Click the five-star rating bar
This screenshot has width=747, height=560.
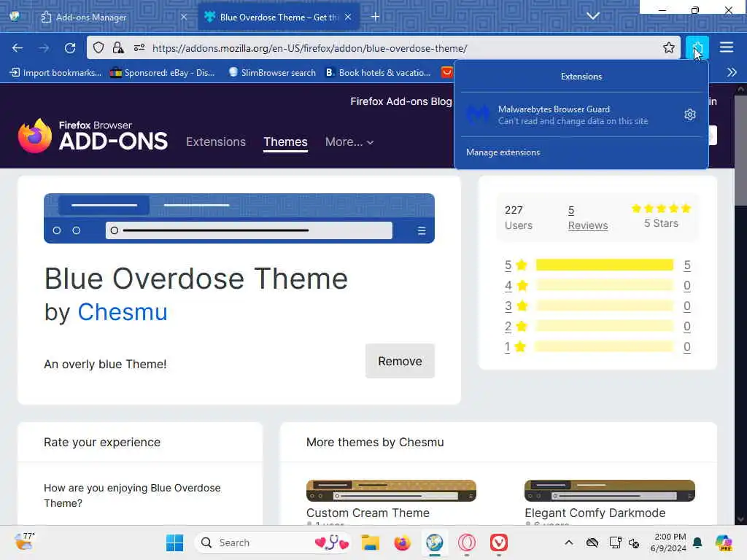(605, 265)
